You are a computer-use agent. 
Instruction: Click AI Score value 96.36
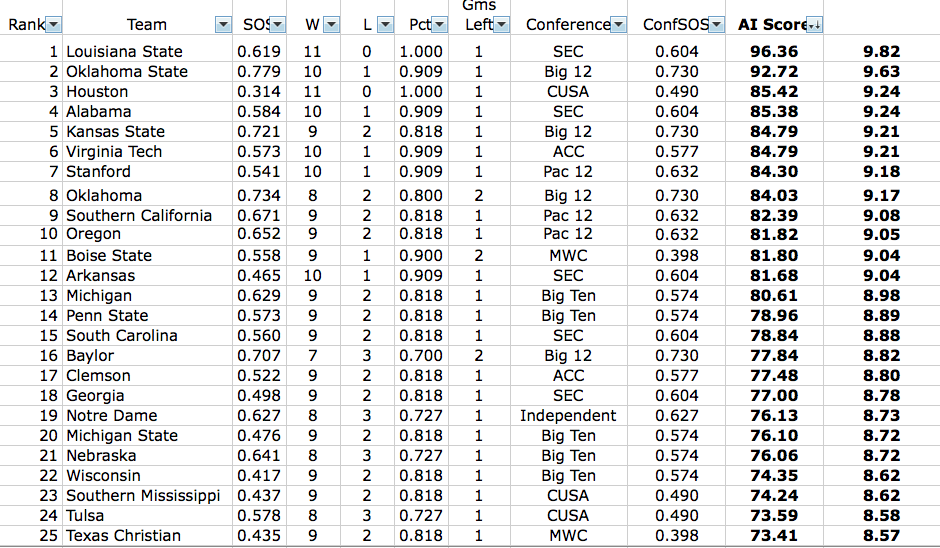tap(774, 52)
